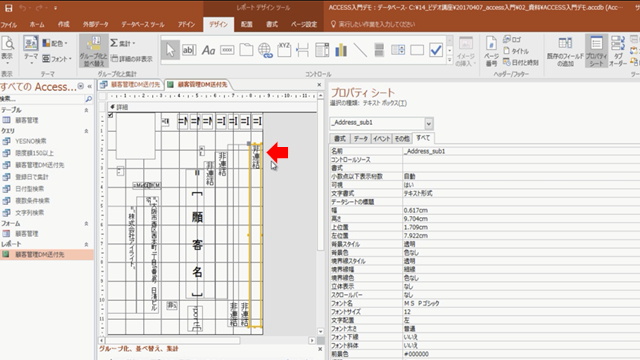Click Date and Time ribbon button
Image resolution: width=640 pixels, height=360 pixels.
(521, 62)
